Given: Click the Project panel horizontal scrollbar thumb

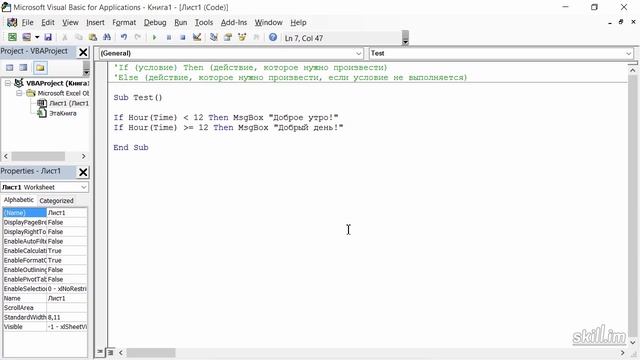Looking at the screenshot, I should click(38, 156).
